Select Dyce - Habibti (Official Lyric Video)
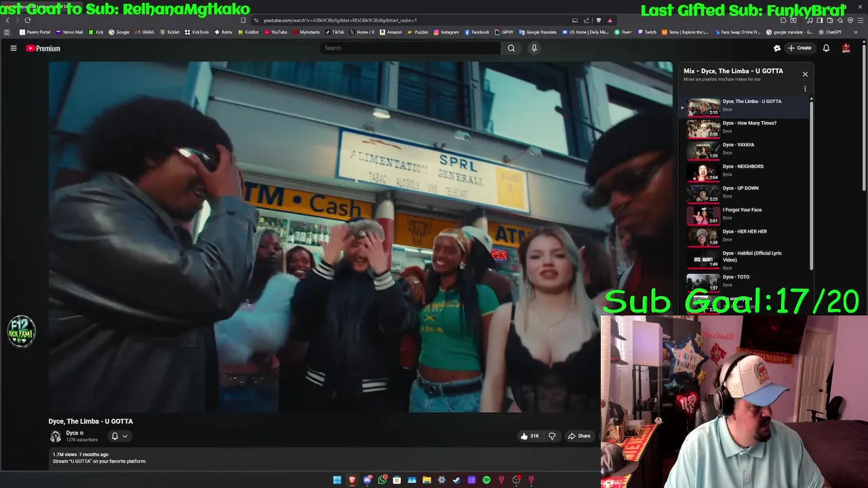Image resolution: width=868 pixels, height=488 pixels. coord(745,260)
